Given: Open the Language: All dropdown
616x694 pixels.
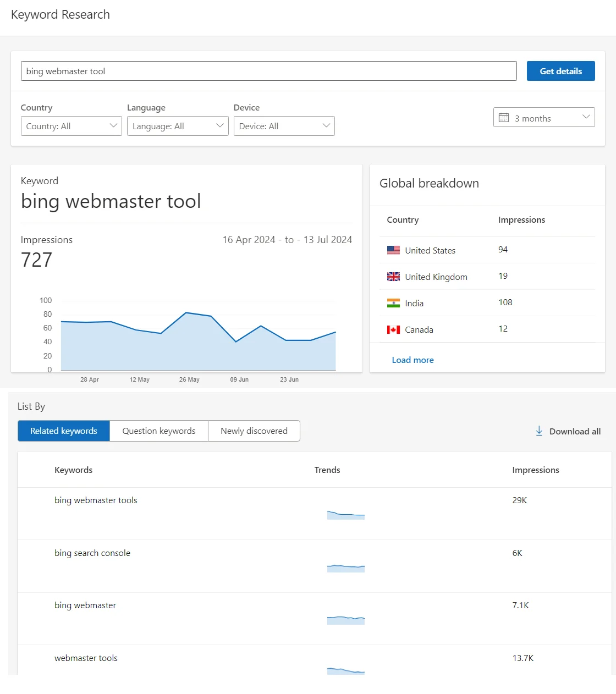Looking at the screenshot, I should click(x=178, y=126).
